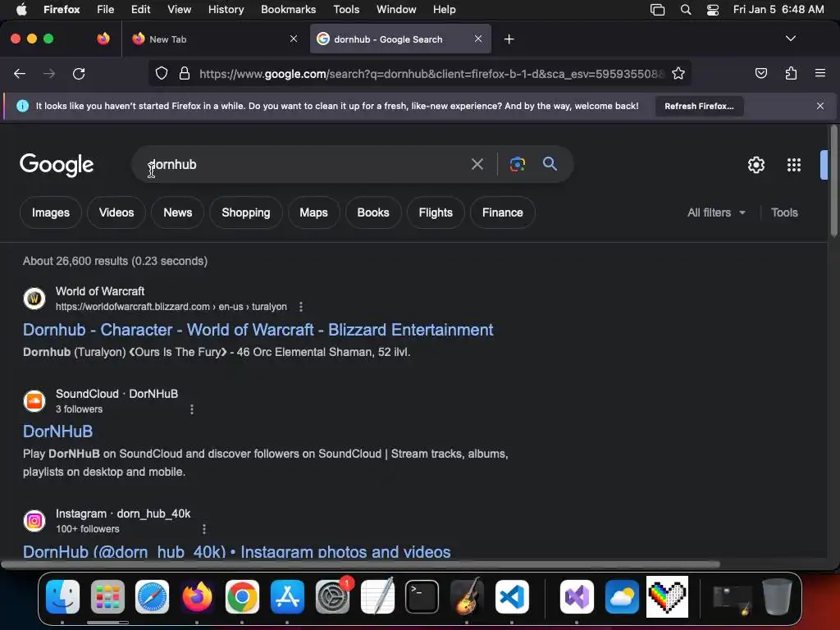Filter results by Finance
This screenshot has width=840, height=630.
click(503, 212)
